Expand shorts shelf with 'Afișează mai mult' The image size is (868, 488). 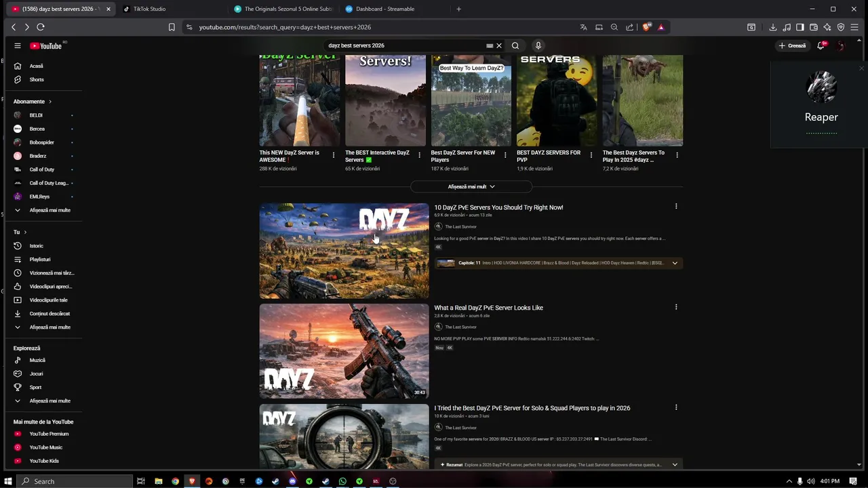tap(471, 186)
